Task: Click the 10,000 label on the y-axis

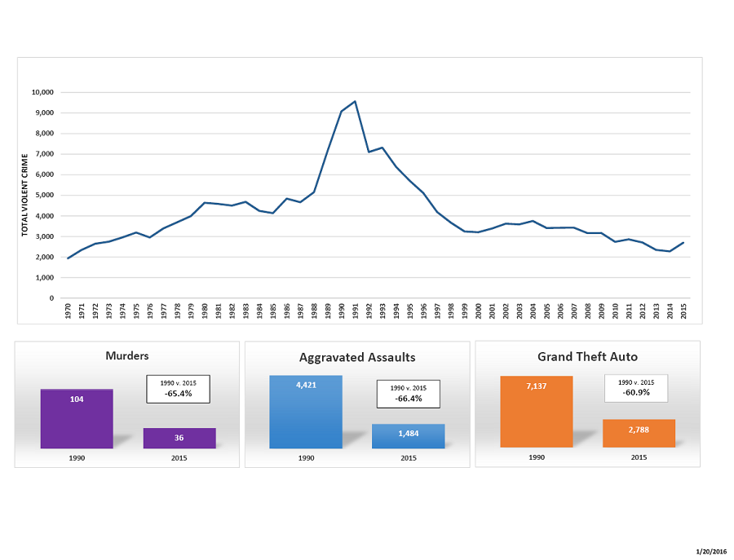Action: coord(42,92)
